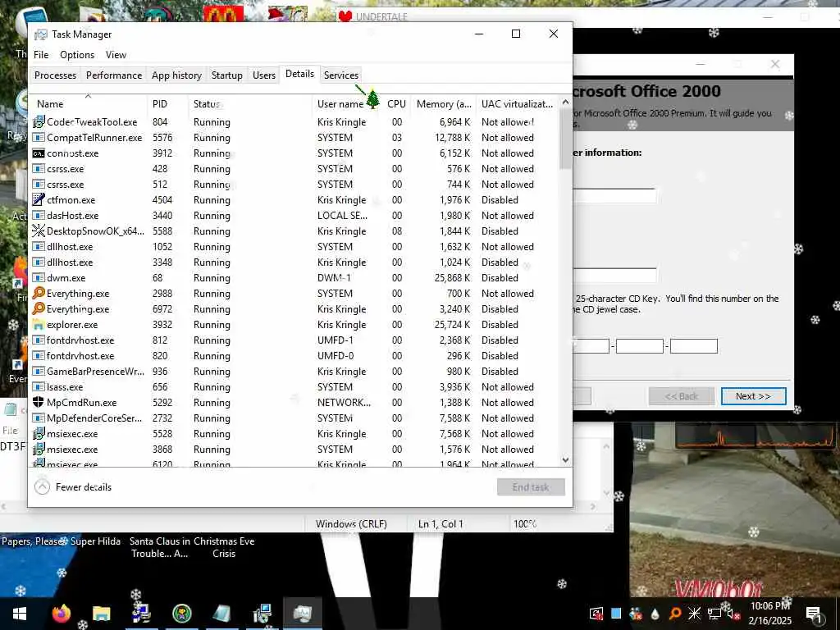Select the dwm.exe process icon
The width and height of the screenshot is (840, 630).
(x=39, y=277)
